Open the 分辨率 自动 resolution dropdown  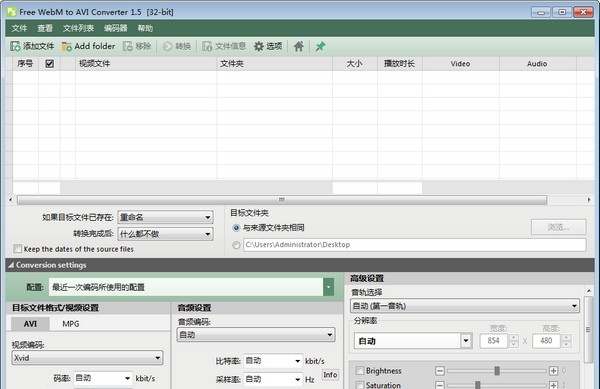point(413,341)
